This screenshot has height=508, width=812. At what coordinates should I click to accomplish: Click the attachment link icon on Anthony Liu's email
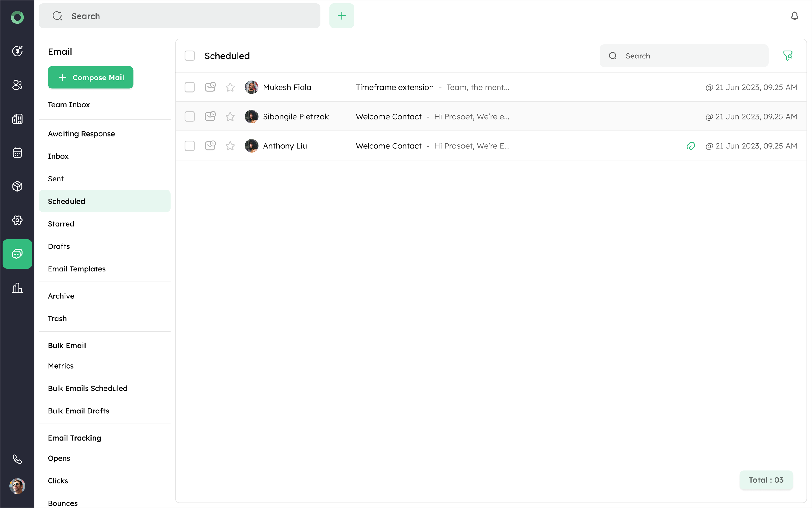pyautogui.click(x=690, y=146)
